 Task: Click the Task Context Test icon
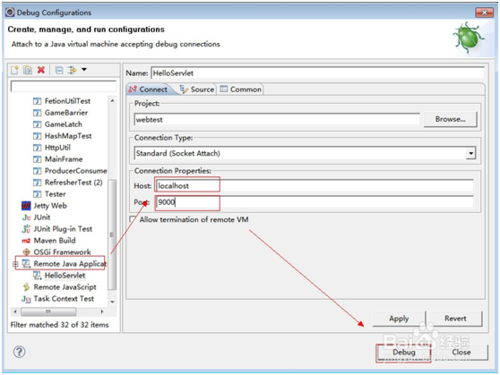click(x=26, y=299)
